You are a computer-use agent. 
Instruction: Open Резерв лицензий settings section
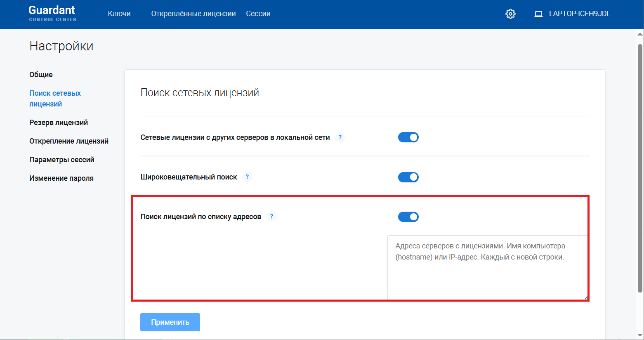[59, 123]
